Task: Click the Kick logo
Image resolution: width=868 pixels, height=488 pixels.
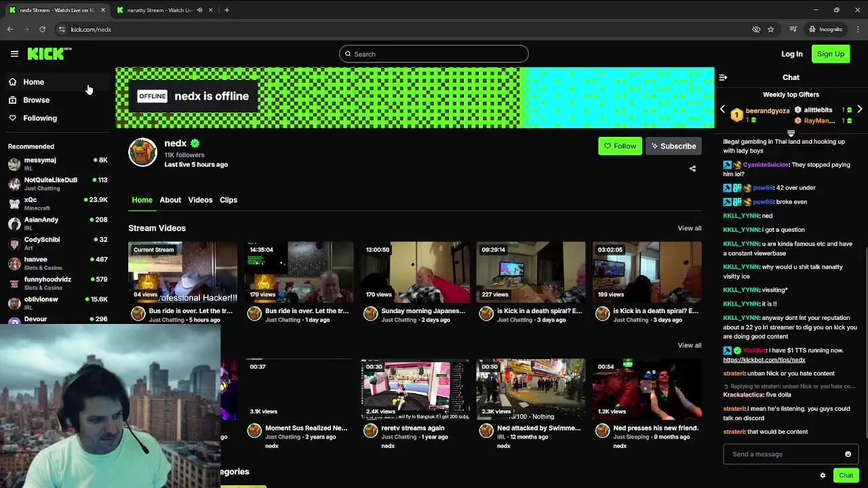Action: pos(50,54)
